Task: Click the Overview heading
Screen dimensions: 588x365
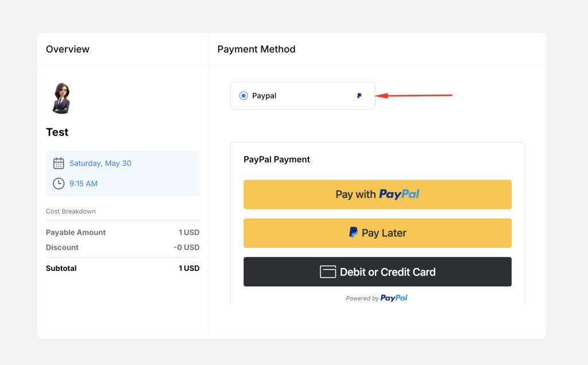Action: point(68,49)
